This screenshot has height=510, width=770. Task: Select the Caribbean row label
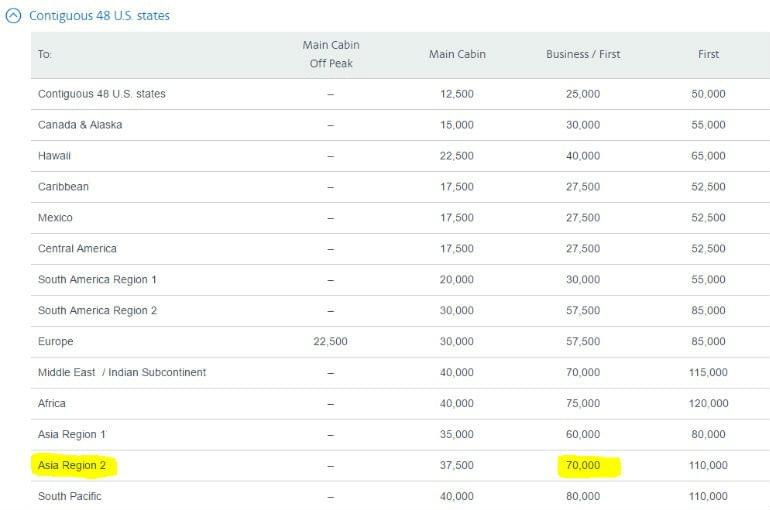tap(63, 187)
